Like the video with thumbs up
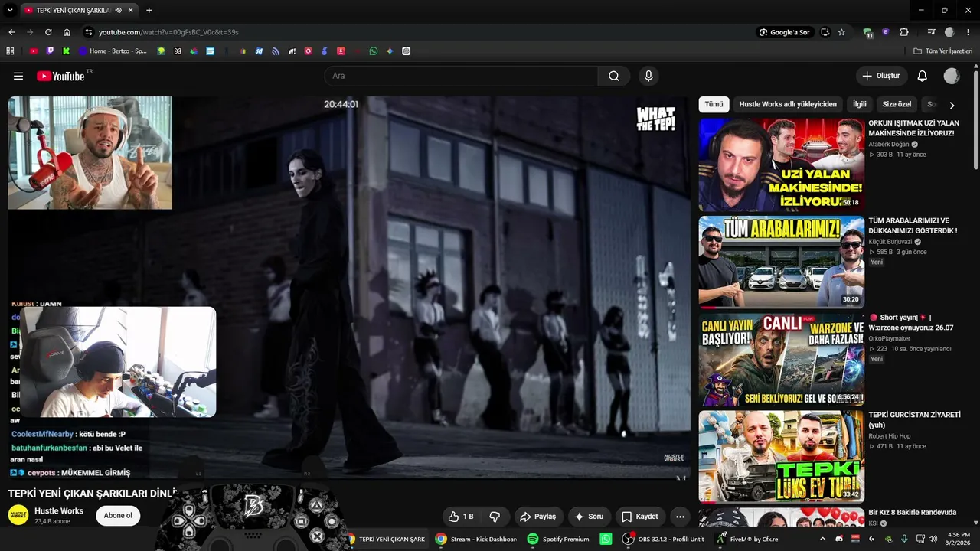 click(x=461, y=517)
